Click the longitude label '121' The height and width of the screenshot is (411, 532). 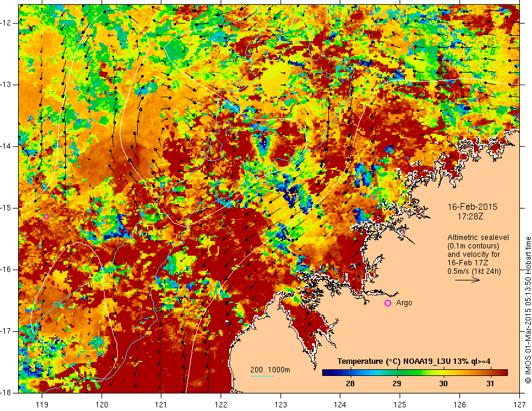(161, 404)
